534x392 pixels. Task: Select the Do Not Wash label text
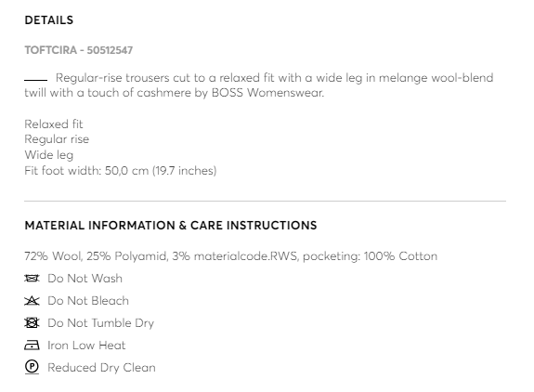85,279
